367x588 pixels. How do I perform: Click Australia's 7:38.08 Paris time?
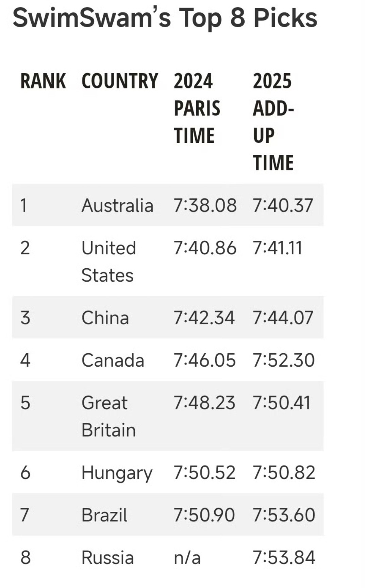[x=205, y=205]
